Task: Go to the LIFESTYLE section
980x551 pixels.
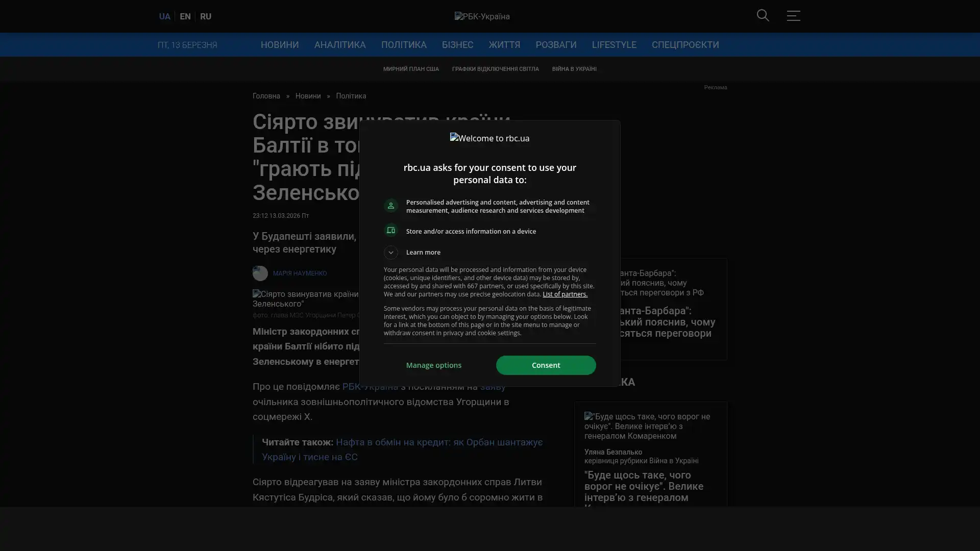Action: coord(614,45)
